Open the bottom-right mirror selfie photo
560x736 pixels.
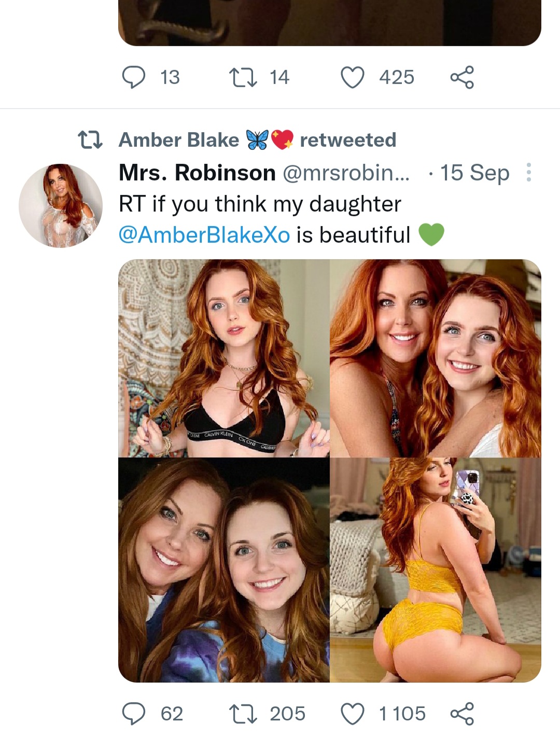click(436, 570)
